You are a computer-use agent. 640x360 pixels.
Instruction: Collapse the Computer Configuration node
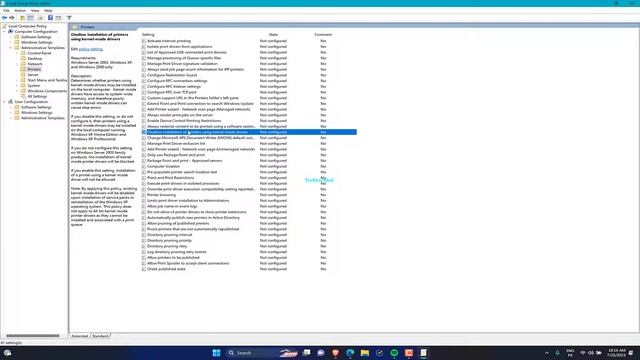5,31
